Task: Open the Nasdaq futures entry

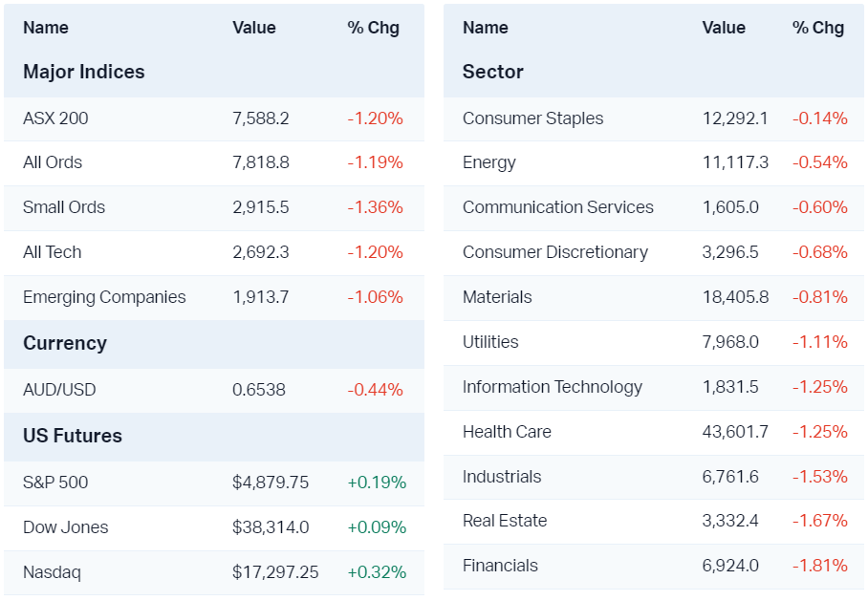Action: [52, 572]
